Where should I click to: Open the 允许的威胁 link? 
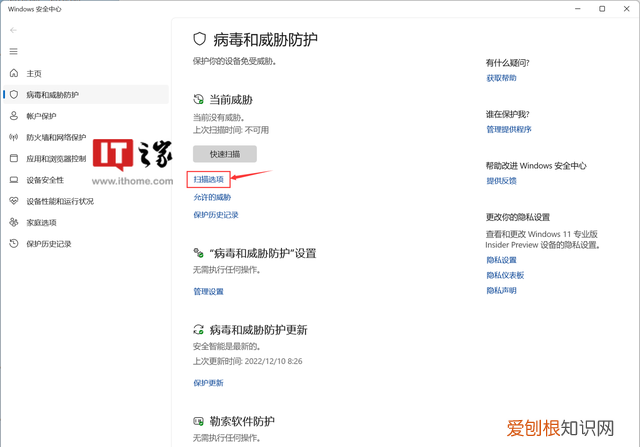(x=212, y=198)
